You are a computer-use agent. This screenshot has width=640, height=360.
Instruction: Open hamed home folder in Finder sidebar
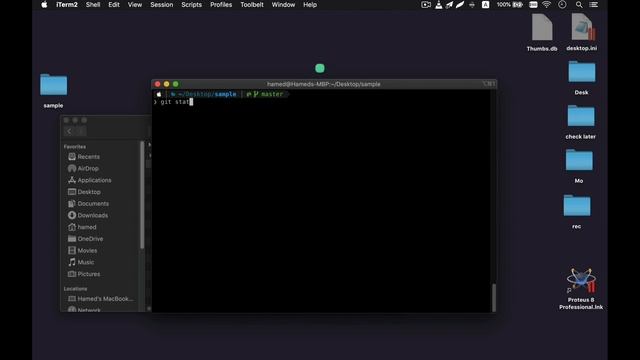[x=87, y=227]
